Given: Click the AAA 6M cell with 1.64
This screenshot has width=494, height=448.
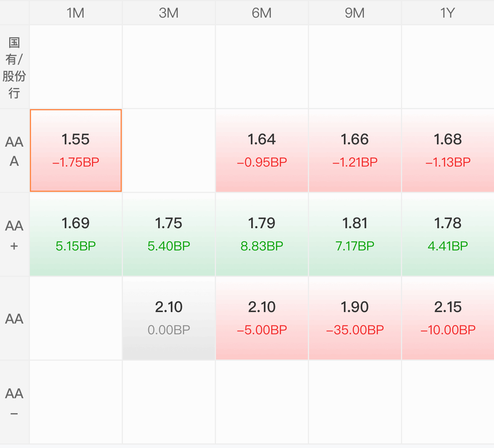Looking at the screenshot, I should (x=262, y=150).
